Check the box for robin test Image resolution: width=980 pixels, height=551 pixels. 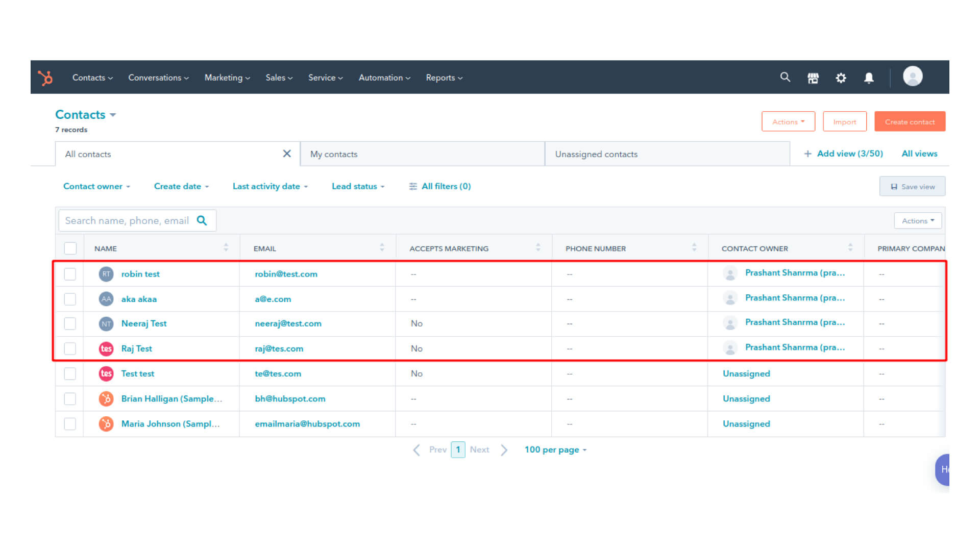(70, 274)
